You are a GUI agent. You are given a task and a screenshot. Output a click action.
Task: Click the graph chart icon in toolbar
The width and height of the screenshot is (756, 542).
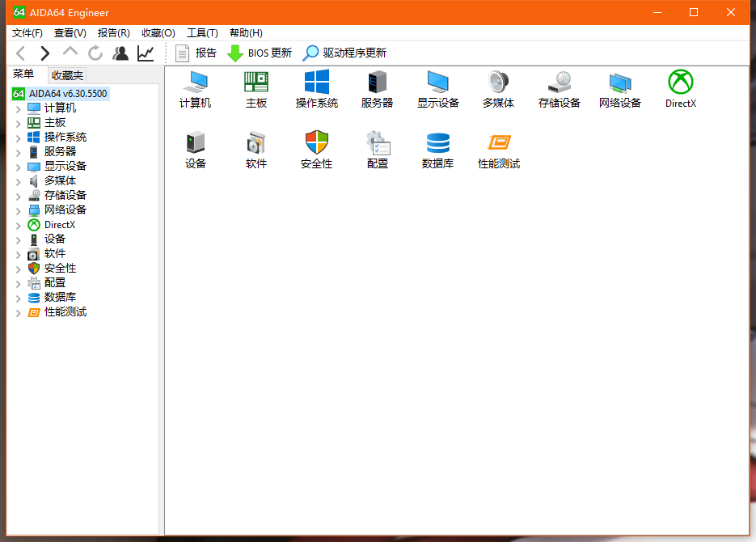[x=146, y=53]
